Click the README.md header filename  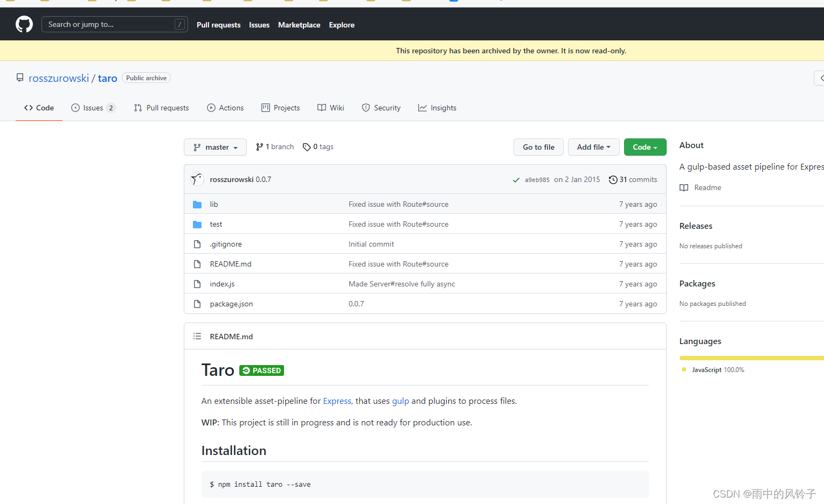point(231,337)
